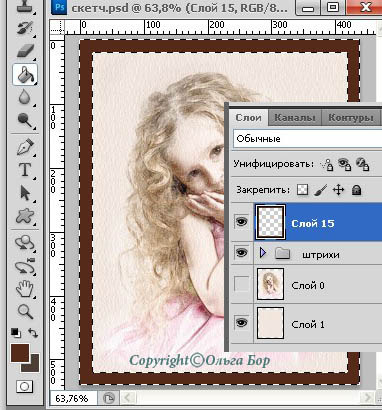Viewport: 382px width, 410px height.
Task: Toggle Quick Mask mode
Action: [x=25, y=387]
